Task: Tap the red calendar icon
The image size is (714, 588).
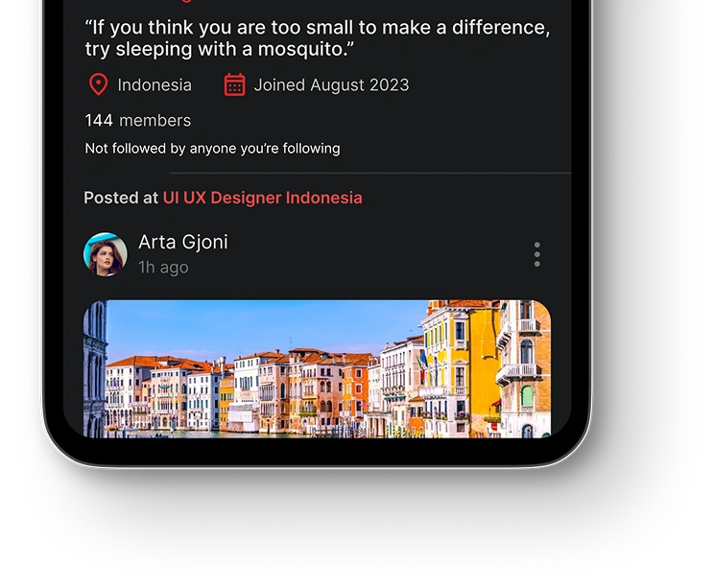Action: (x=235, y=85)
